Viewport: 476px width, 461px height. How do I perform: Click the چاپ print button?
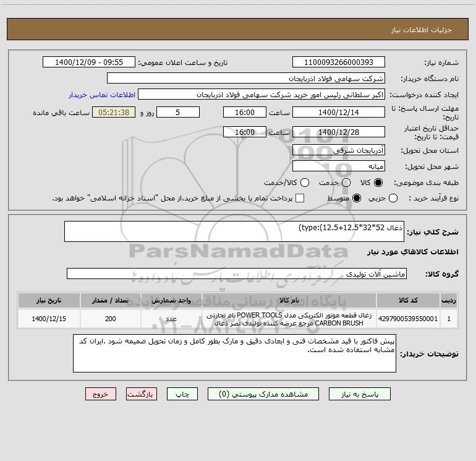[x=182, y=394]
